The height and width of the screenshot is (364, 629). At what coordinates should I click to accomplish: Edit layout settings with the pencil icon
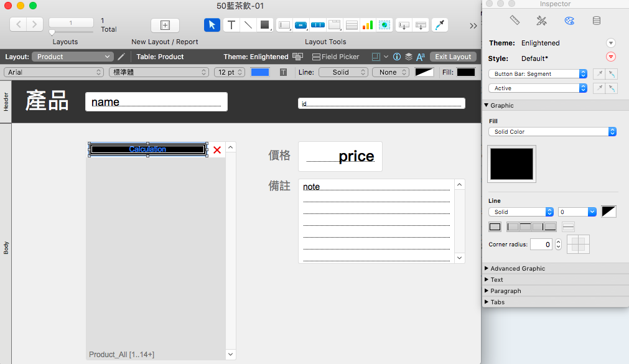(x=121, y=57)
